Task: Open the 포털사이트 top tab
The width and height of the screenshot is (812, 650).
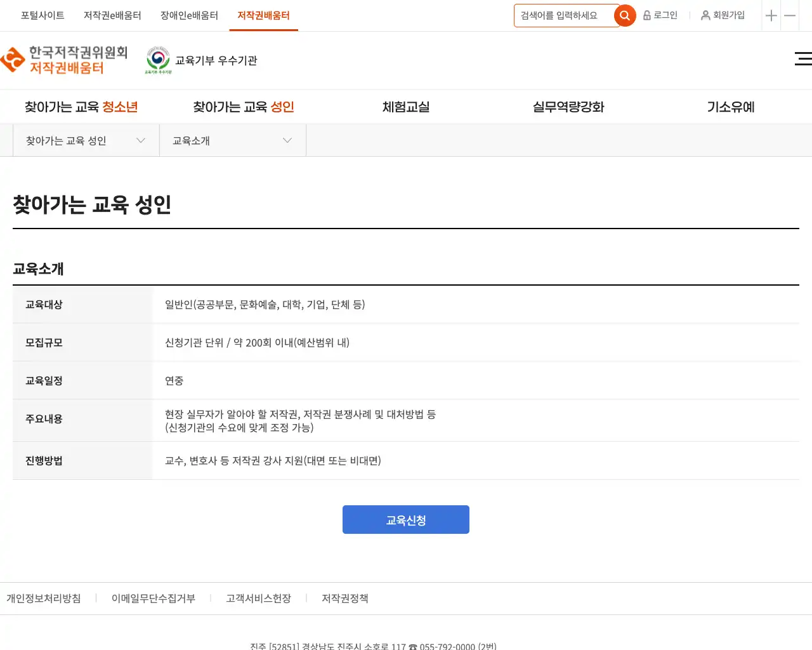Action: [x=43, y=15]
